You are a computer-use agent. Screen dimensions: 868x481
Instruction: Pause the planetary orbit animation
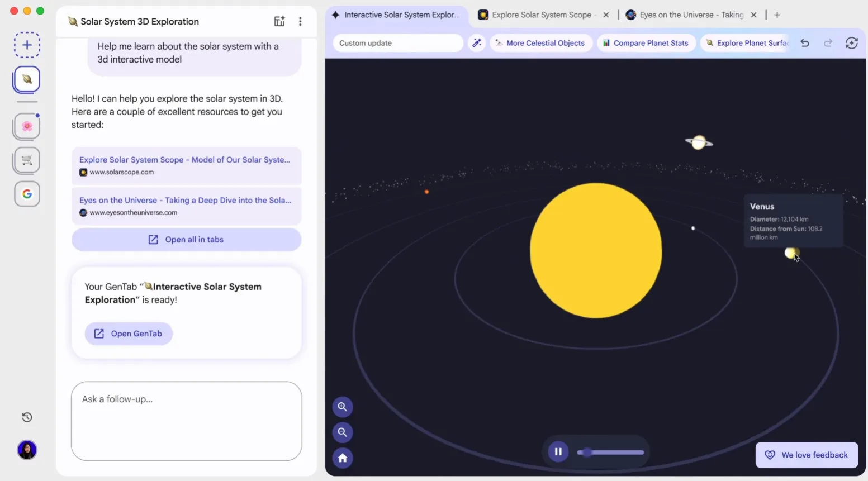point(558,451)
